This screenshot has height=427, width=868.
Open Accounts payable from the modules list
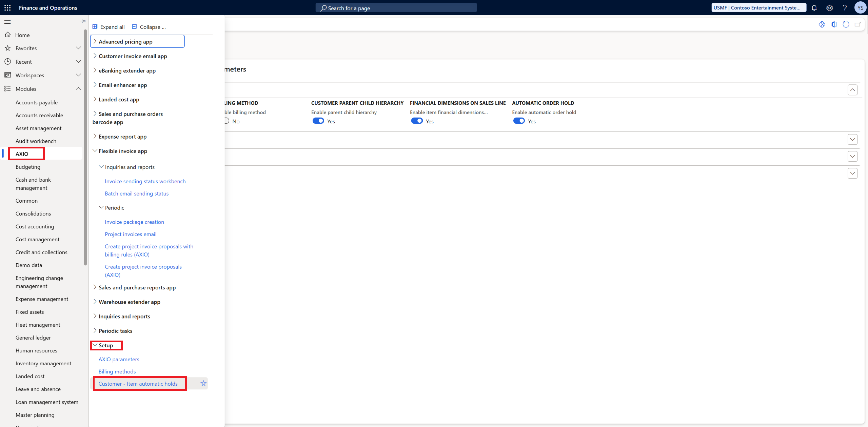[x=37, y=102]
